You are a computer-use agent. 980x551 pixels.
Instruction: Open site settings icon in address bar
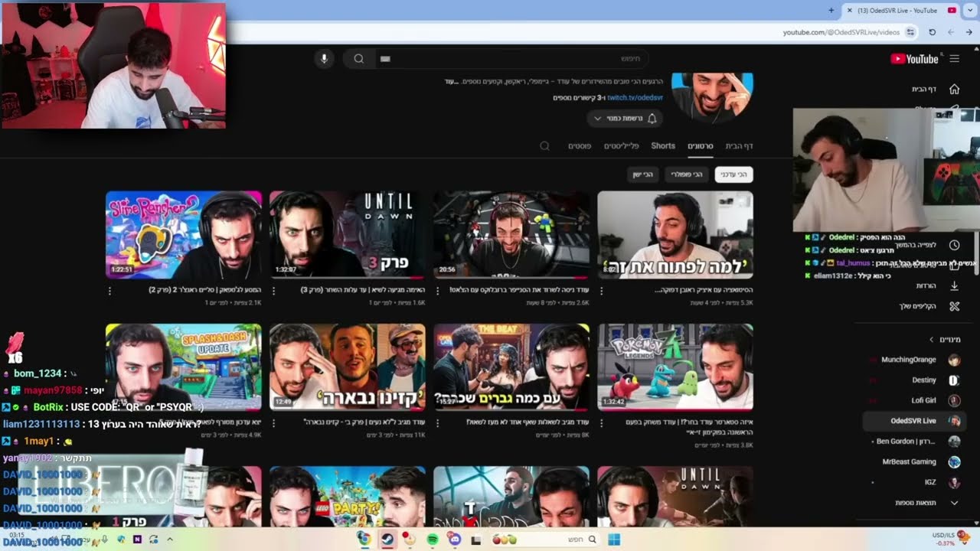pyautogui.click(x=910, y=32)
